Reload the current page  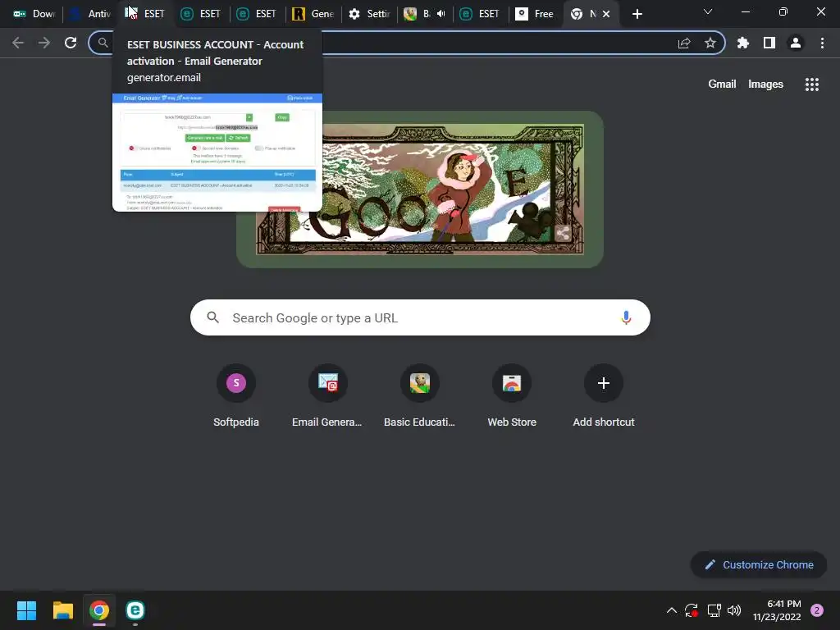point(71,43)
